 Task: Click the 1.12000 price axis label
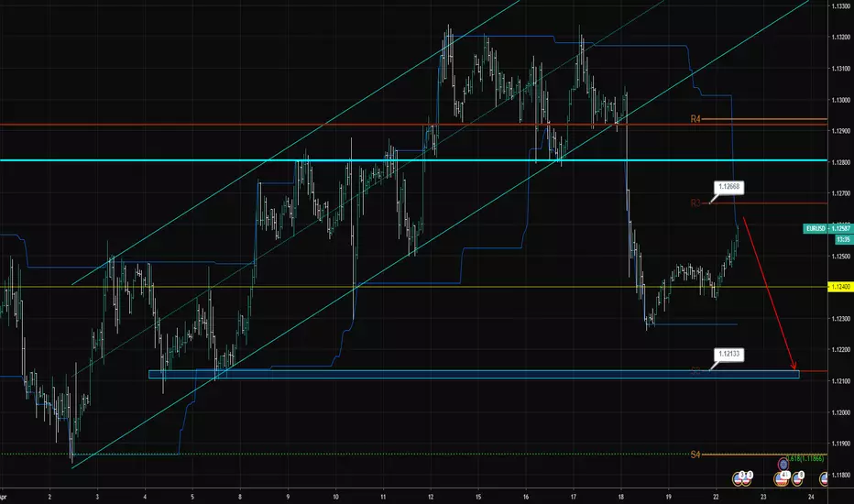coord(841,412)
